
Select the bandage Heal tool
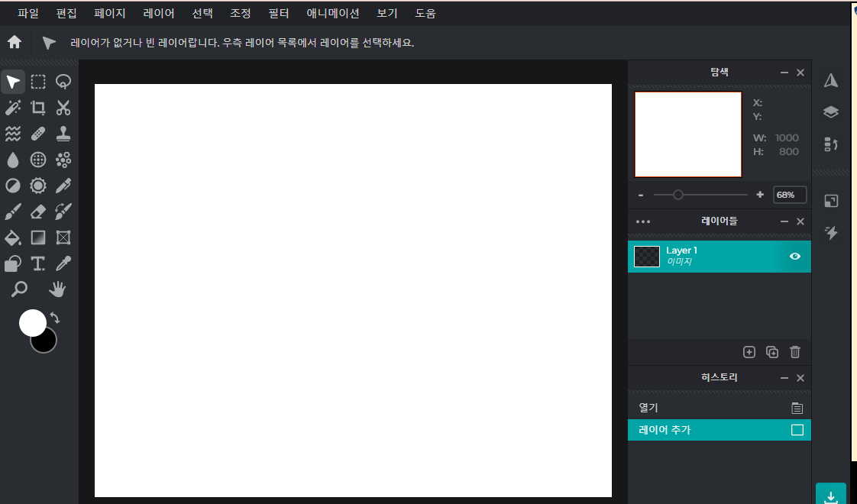[x=38, y=134]
